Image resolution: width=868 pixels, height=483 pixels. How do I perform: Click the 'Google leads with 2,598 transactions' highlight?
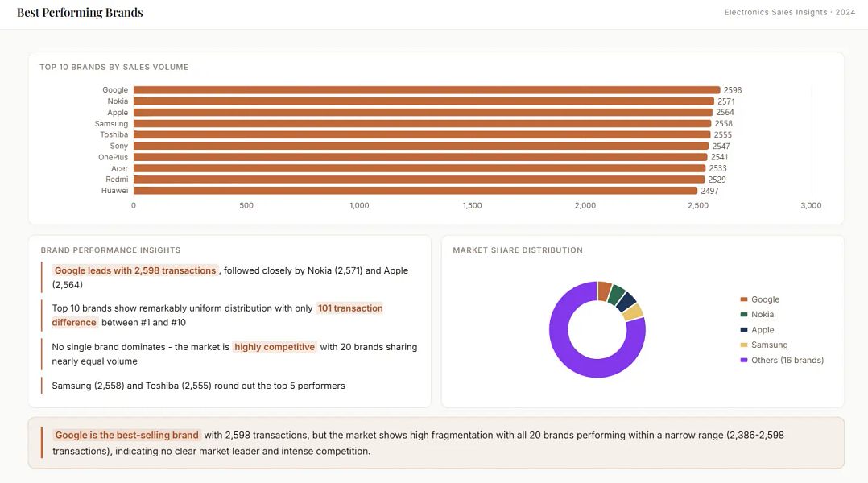pyautogui.click(x=135, y=270)
